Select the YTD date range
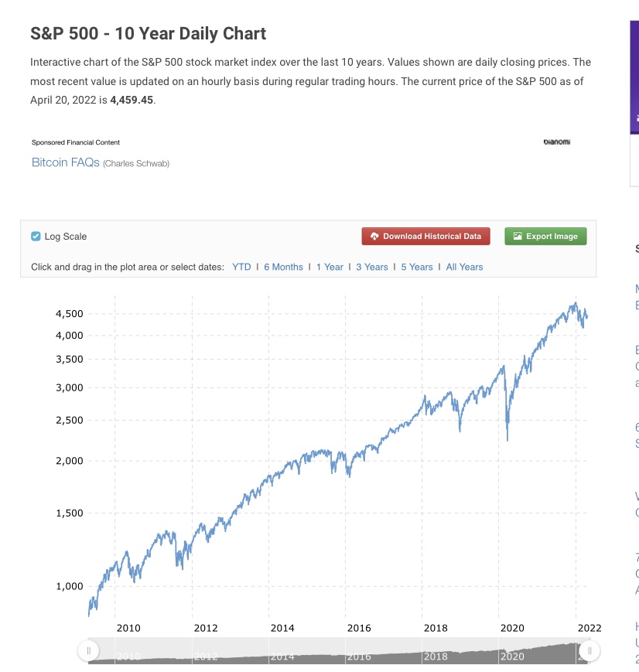 [x=241, y=267]
